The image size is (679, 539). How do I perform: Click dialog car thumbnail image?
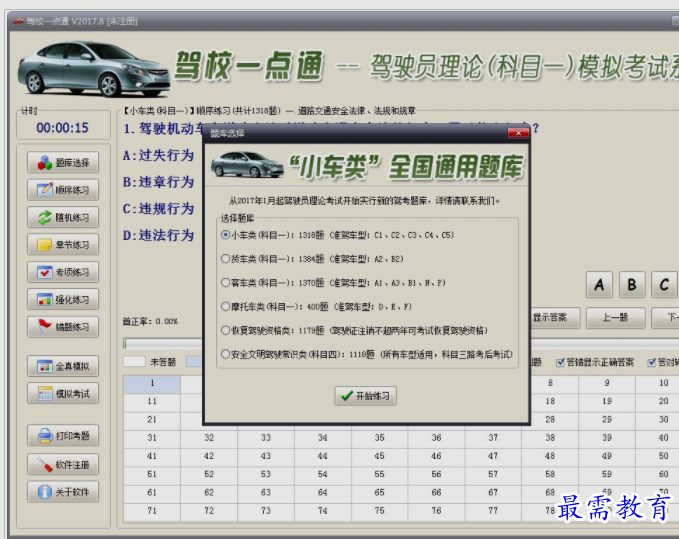247,165
